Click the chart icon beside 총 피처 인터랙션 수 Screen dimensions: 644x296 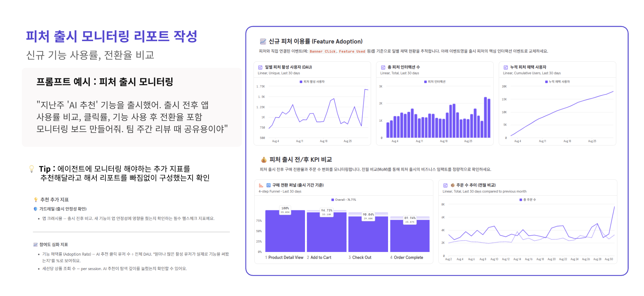point(383,67)
